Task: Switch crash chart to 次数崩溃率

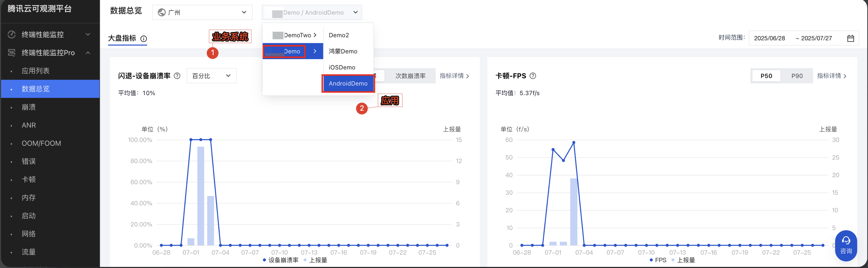Action: 410,76
